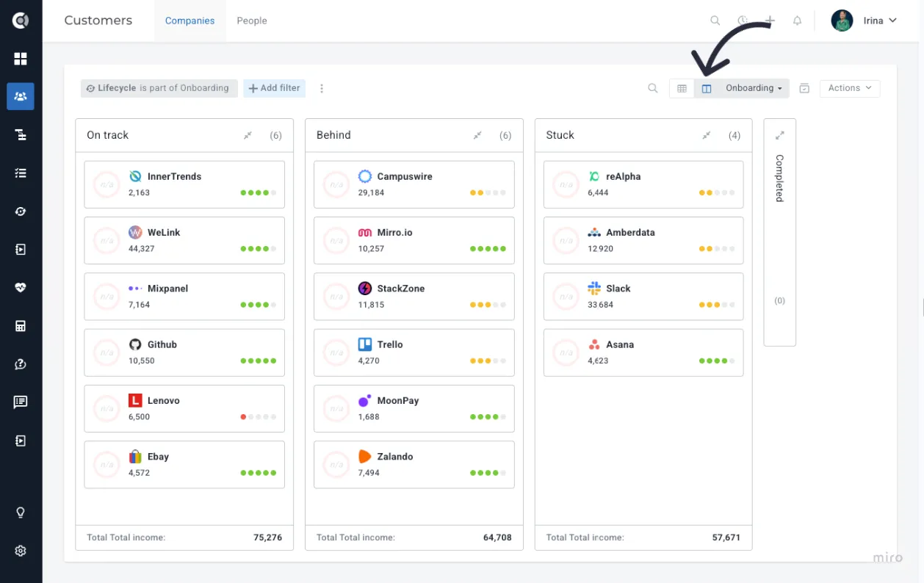This screenshot has height=583, width=924.
Task: Open the notifications bell
Action: [x=797, y=21]
